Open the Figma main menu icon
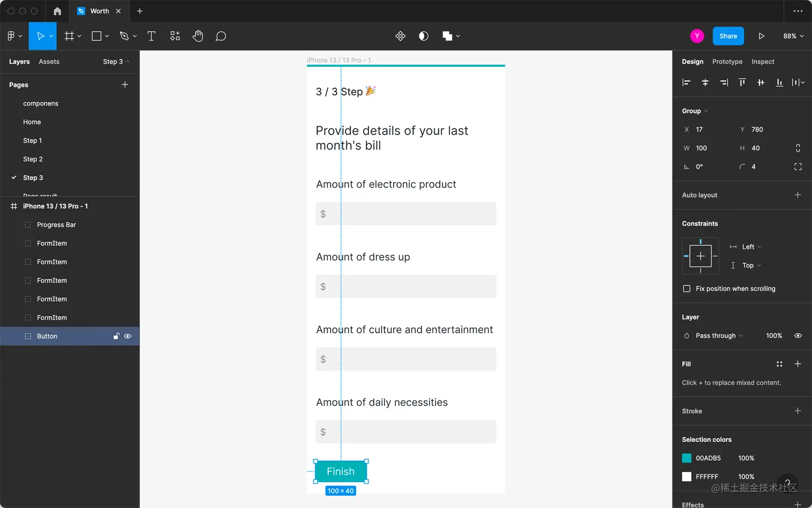This screenshot has width=812, height=508. click(11, 36)
